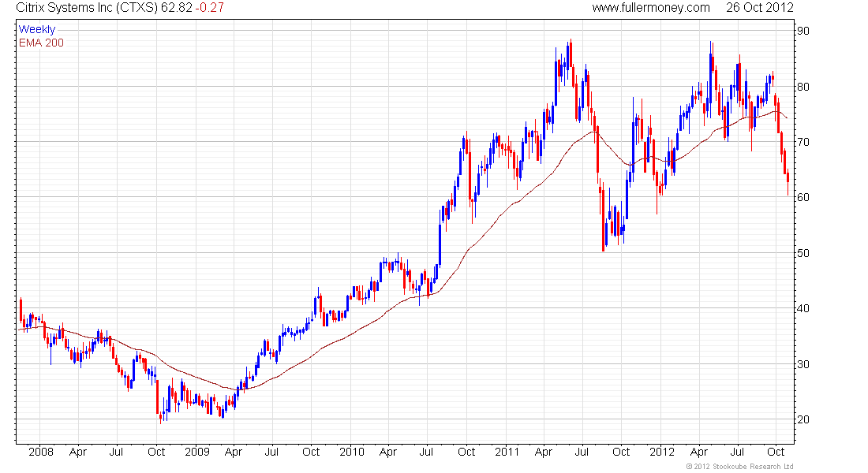Click the Oct label just before 2012
This screenshot has width=868, height=473.
[621, 452]
